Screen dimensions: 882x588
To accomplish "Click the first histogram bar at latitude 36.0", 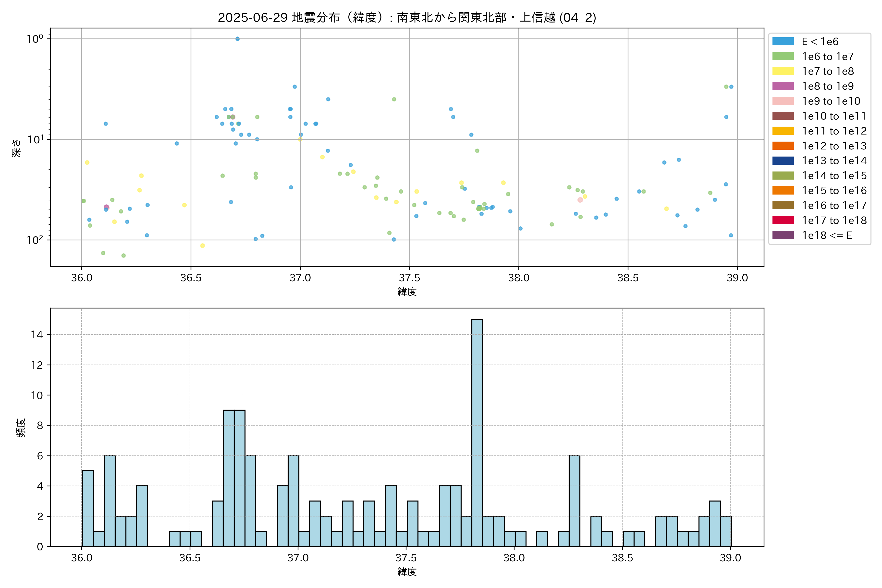I will (x=88, y=508).
